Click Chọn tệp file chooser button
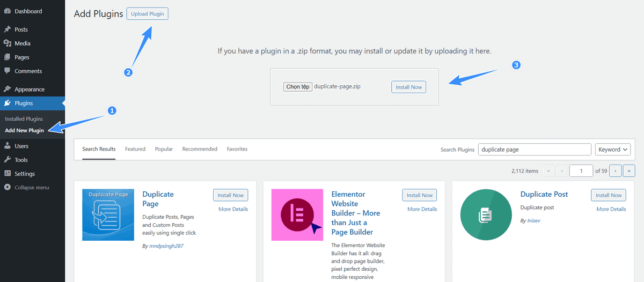 (x=298, y=87)
